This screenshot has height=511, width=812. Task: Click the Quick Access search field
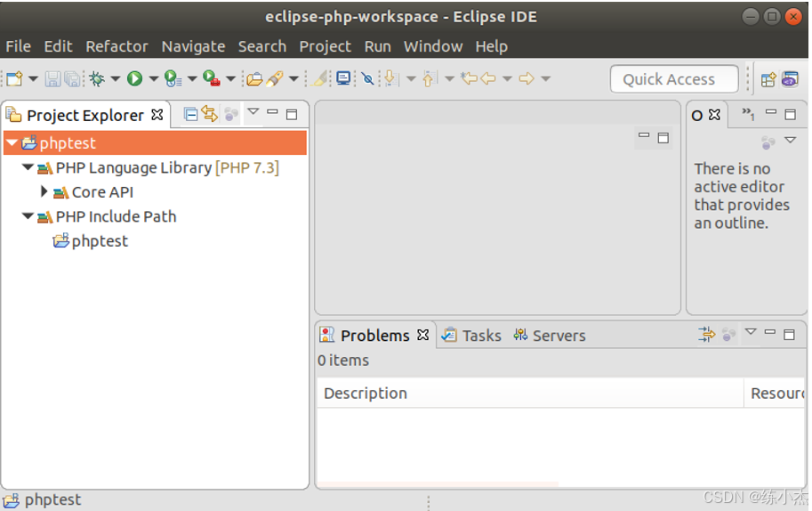[x=674, y=79]
